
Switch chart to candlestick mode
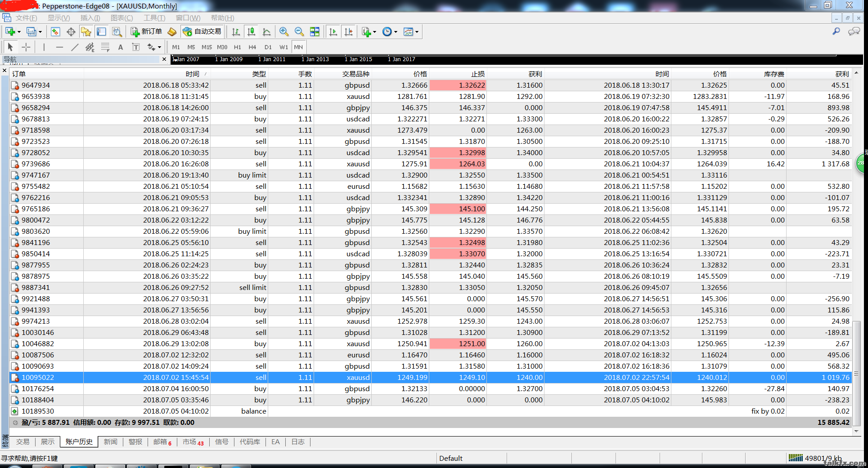(x=251, y=31)
